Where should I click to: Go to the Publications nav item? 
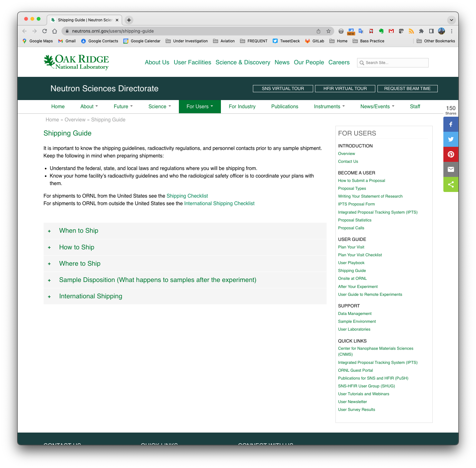(x=285, y=107)
